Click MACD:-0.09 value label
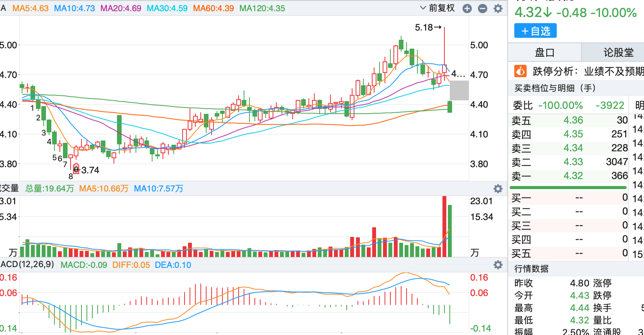This screenshot has height=335, width=644. pos(84,265)
